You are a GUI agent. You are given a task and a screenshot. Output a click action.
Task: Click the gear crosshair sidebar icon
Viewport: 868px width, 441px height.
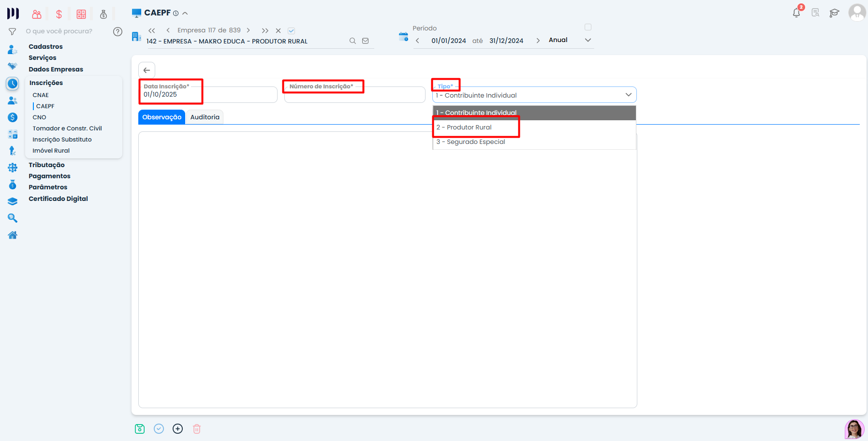(13, 168)
